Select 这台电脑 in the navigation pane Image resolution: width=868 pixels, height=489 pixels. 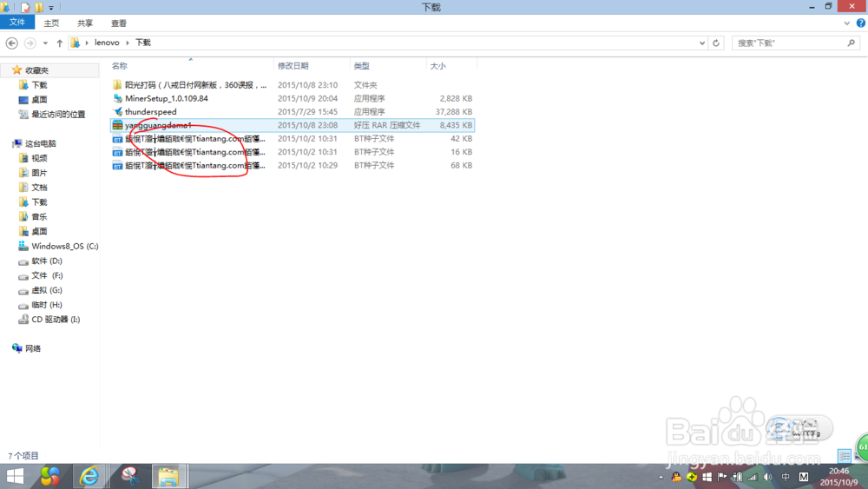(x=41, y=143)
